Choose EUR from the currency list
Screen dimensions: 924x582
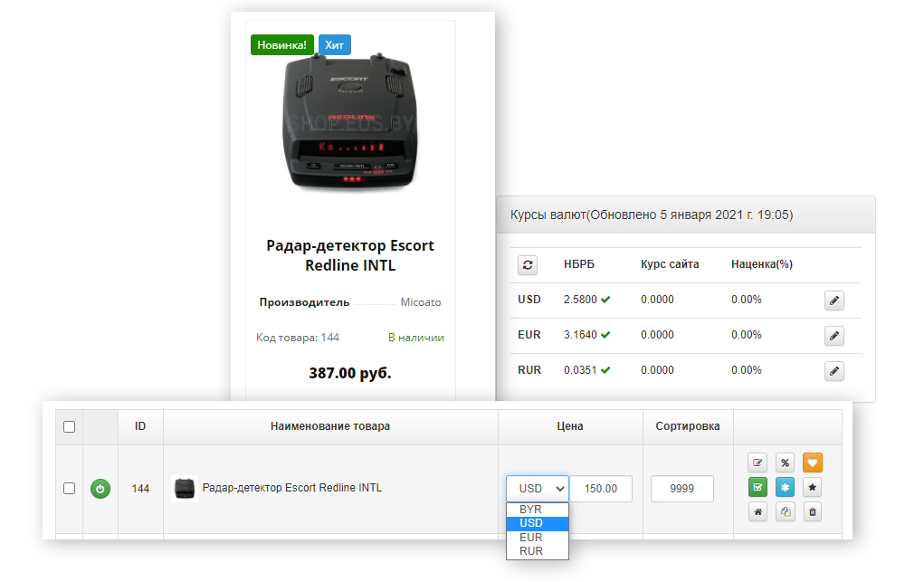538,537
